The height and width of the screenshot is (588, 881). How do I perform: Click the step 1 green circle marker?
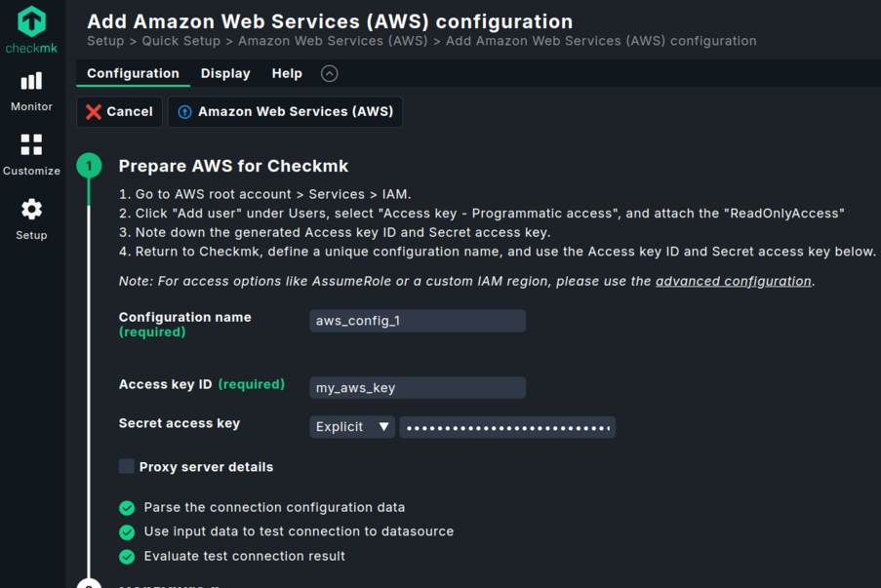[89, 166]
